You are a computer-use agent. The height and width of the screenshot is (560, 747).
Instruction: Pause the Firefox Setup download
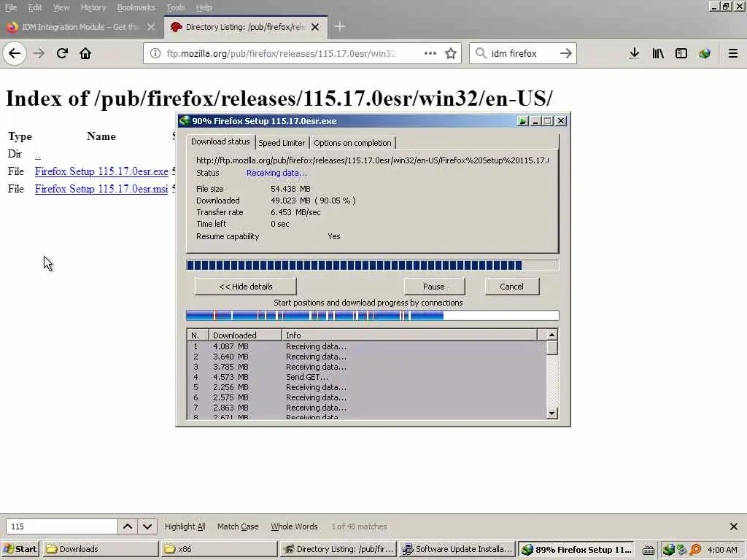coord(433,287)
